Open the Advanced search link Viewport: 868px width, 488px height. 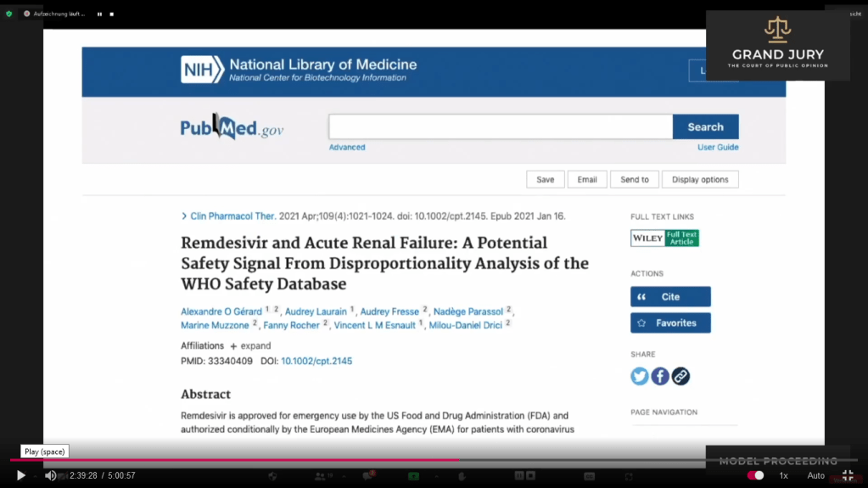click(347, 148)
